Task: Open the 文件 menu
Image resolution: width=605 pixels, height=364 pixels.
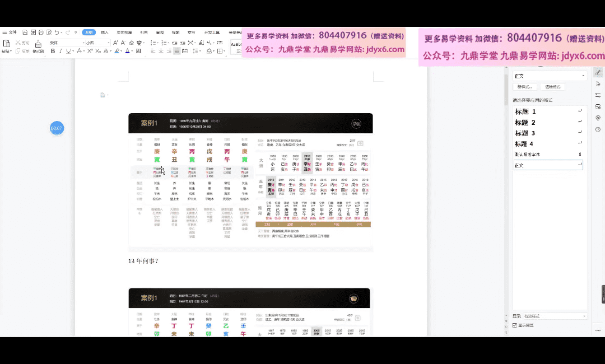Action: pos(11,32)
